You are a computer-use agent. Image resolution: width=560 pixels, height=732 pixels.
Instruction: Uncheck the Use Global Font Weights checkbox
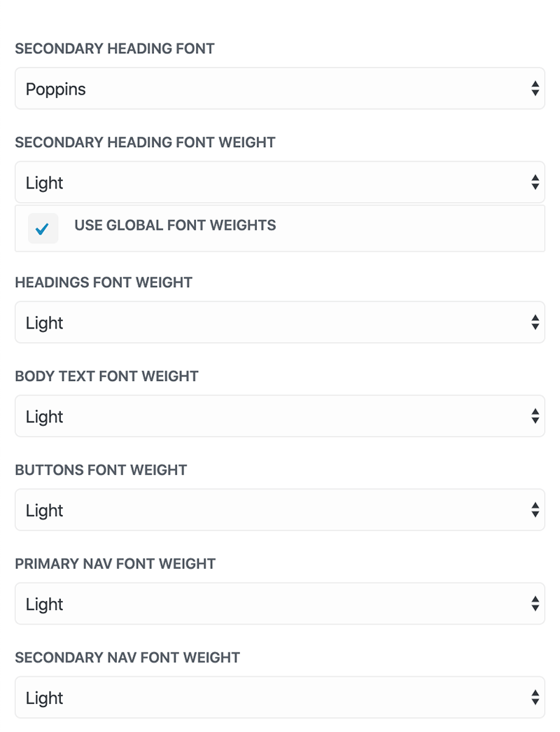click(43, 228)
